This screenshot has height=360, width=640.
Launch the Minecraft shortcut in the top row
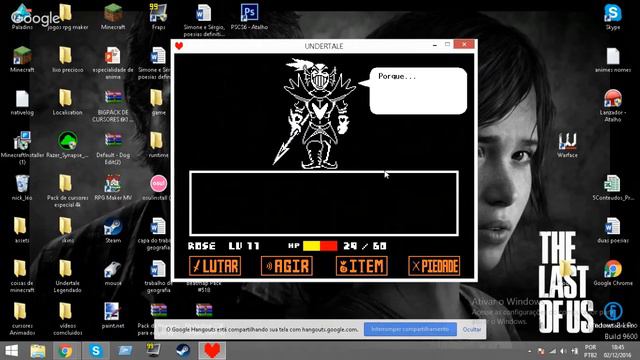pyautogui.click(x=113, y=16)
